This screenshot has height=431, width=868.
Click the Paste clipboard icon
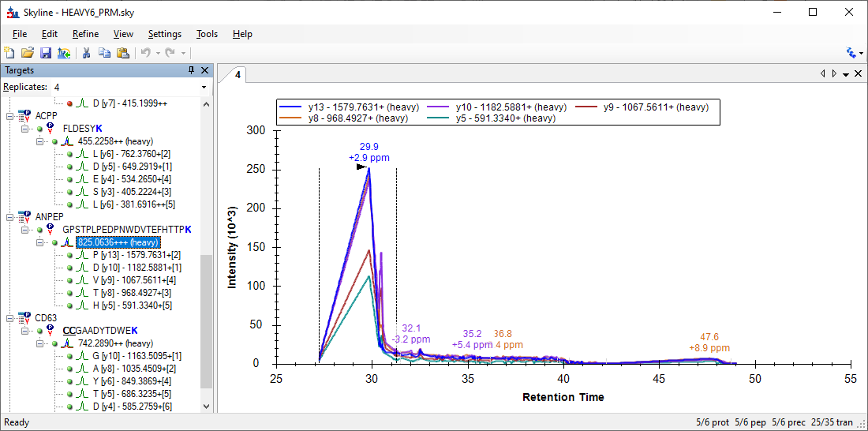click(x=122, y=53)
